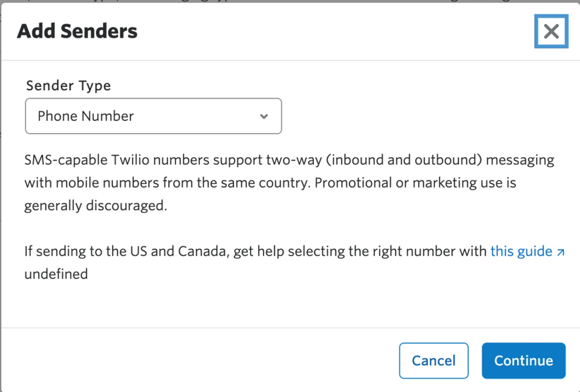Screen dimensions: 580x392
Task: Select the close icon in the dialog header
Action: (550, 31)
